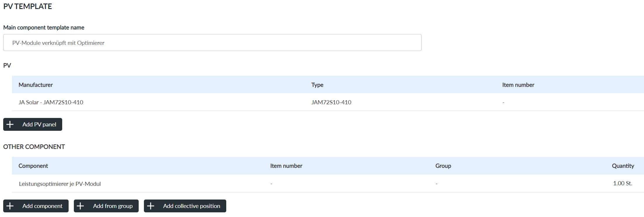
Task: Sort PV table by Manufacturer header
Action: pyautogui.click(x=36, y=85)
